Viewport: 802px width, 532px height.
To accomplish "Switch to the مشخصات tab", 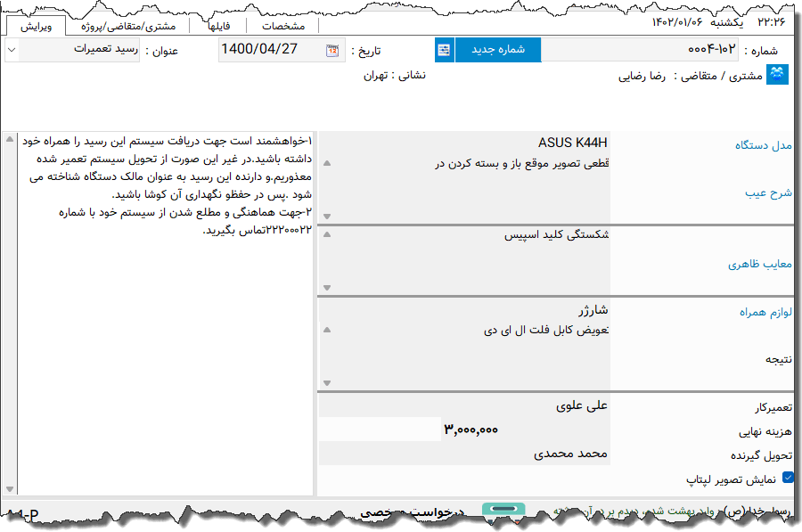I will 282,26.
